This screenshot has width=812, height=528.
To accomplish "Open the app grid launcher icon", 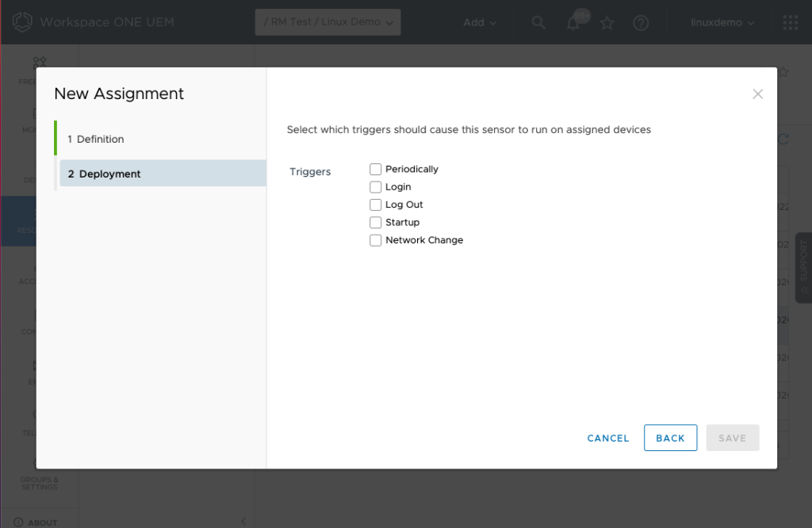I will (790, 23).
